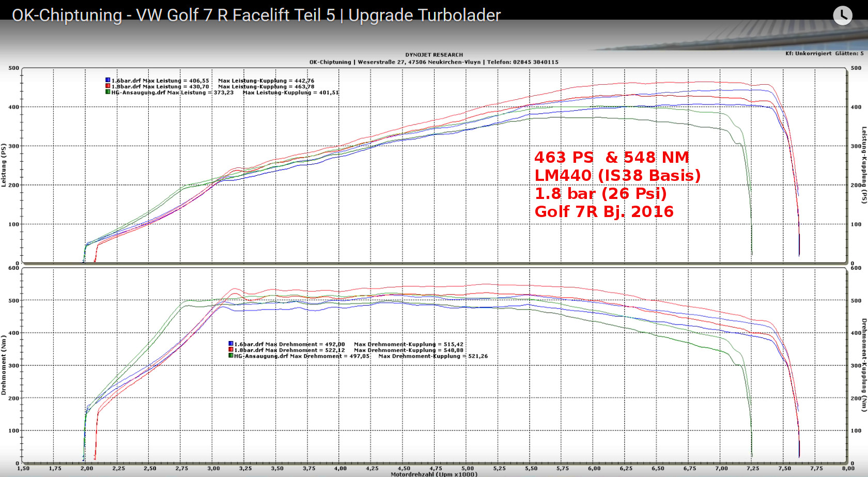Click "Max Leistung-Kupplung = 442,76" value

point(266,81)
